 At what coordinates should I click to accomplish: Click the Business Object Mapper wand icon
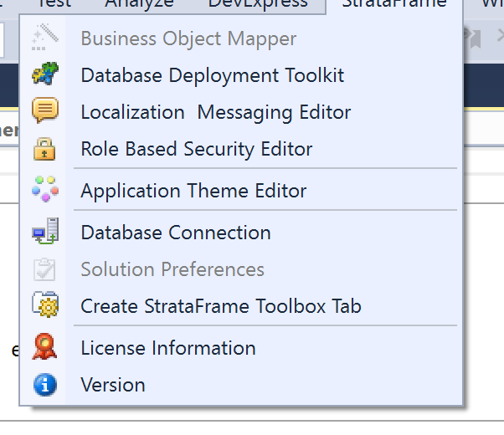tap(44, 38)
